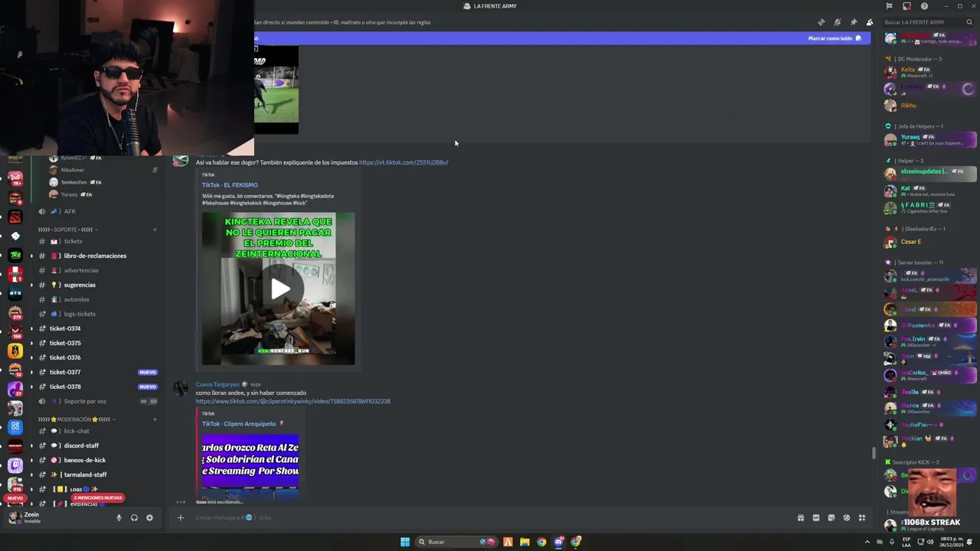Image resolution: width=980 pixels, height=551 pixels.
Task: Open pinned messages icon
Action: (854, 22)
